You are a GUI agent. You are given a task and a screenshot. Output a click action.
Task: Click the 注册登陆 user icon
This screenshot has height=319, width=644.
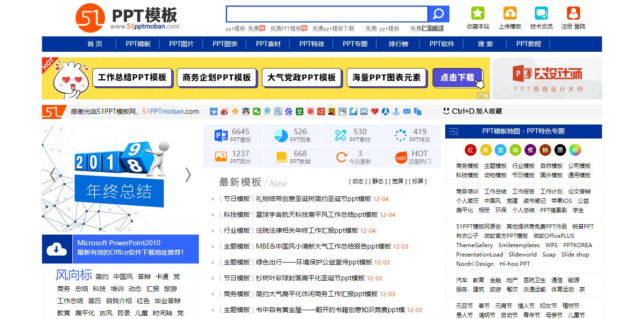click(572, 13)
